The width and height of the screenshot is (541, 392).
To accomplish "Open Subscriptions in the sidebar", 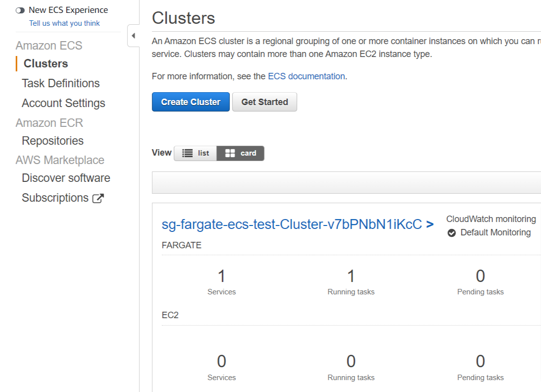I will [55, 198].
